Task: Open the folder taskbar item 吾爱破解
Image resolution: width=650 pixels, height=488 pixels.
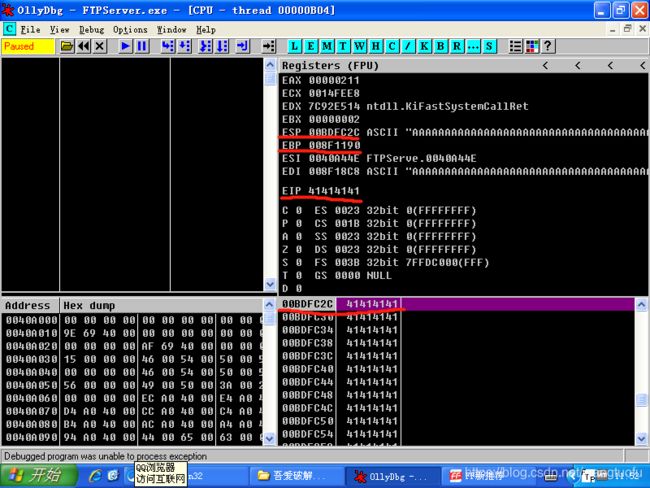Action: click(x=296, y=476)
